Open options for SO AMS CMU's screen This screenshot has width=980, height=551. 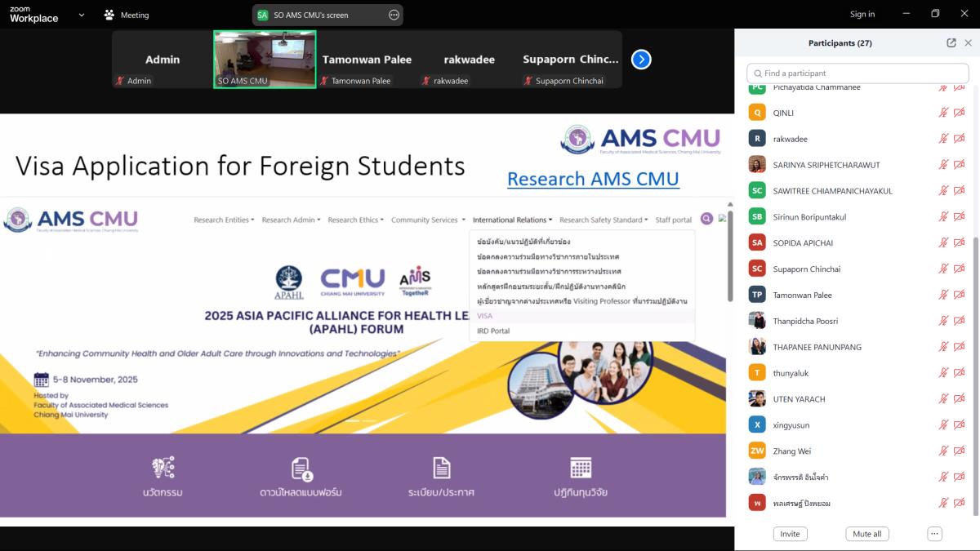click(x=394, y=15)
